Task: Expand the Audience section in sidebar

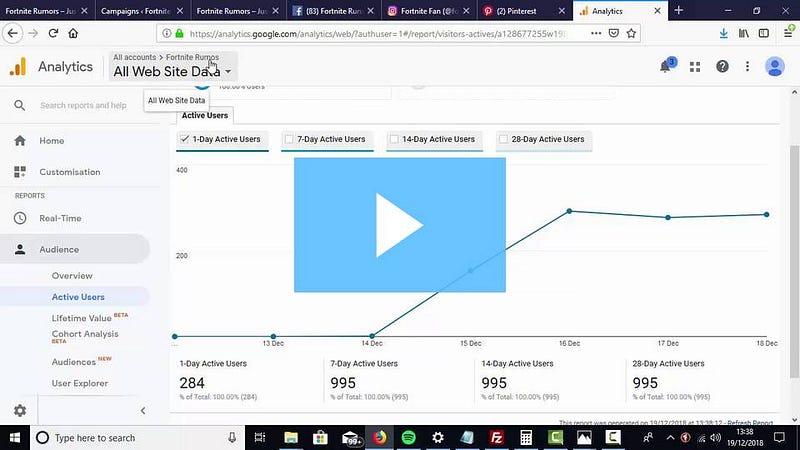Action: tap(75, 249)
